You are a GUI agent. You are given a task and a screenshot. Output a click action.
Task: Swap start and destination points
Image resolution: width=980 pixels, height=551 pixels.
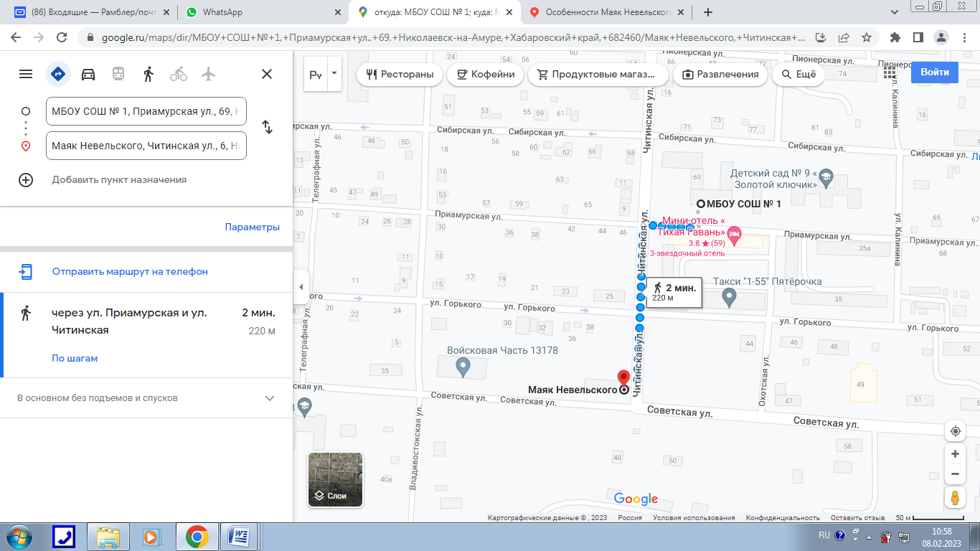(267, 127)
